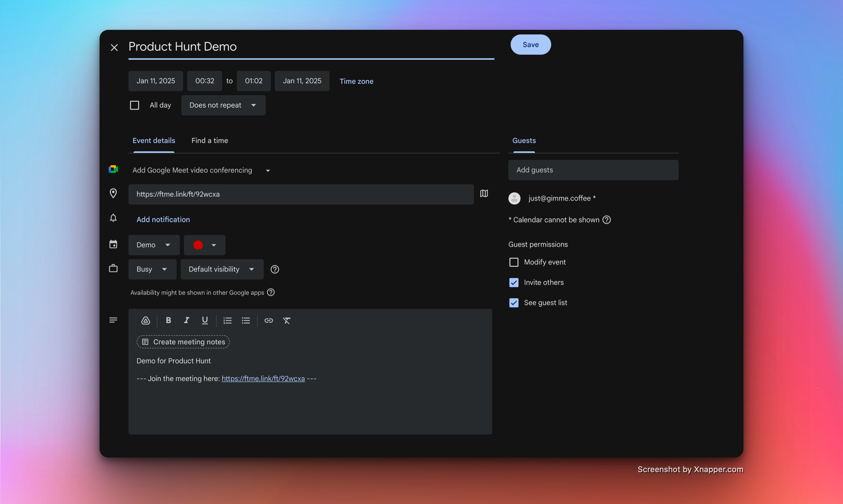
Task: Attach a Google Drive file to description
Action: pyautogui.click(x=145, y=320)
